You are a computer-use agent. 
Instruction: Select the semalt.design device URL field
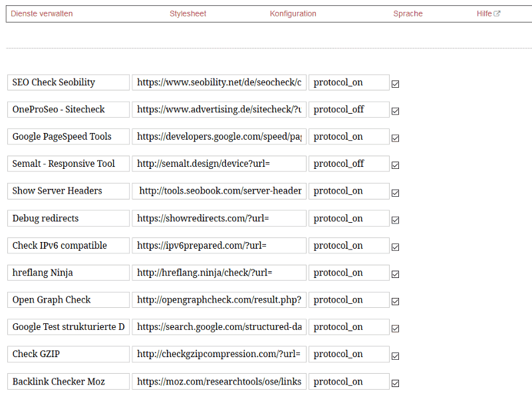coord(219,164)
